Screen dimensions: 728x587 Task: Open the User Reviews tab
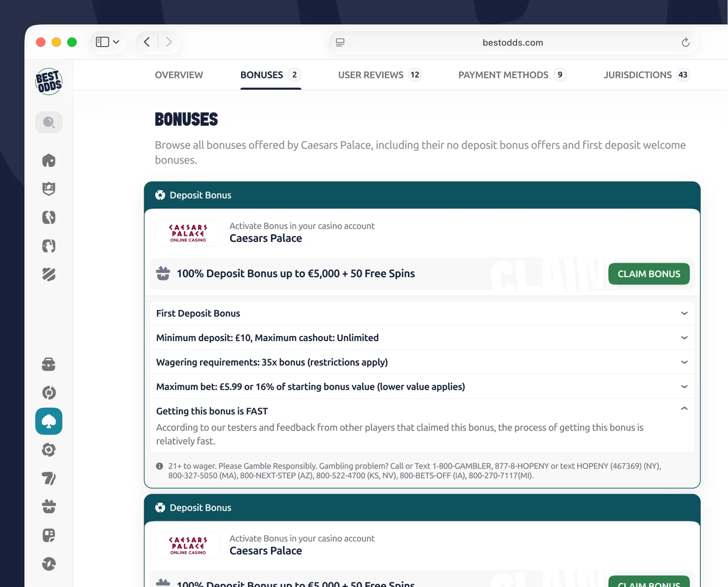[x=379, y=75]
